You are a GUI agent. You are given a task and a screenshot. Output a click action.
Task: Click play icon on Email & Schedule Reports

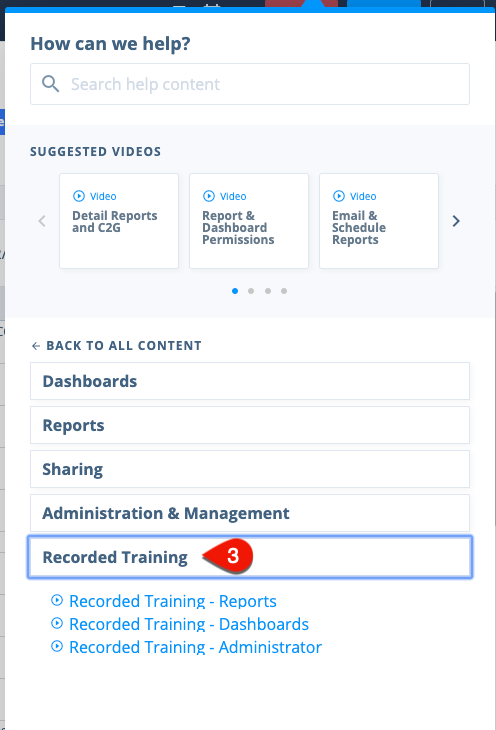coord(339,196)
